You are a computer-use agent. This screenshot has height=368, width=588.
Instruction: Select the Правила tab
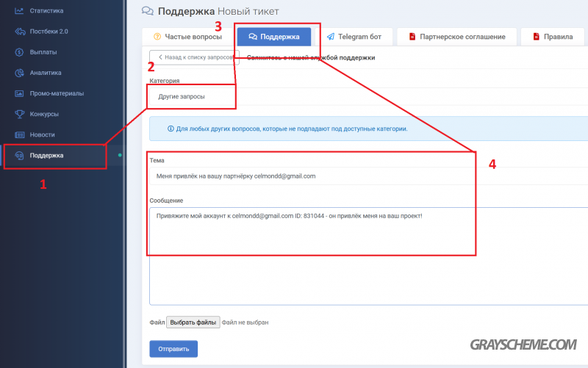[x=553, y=37]
